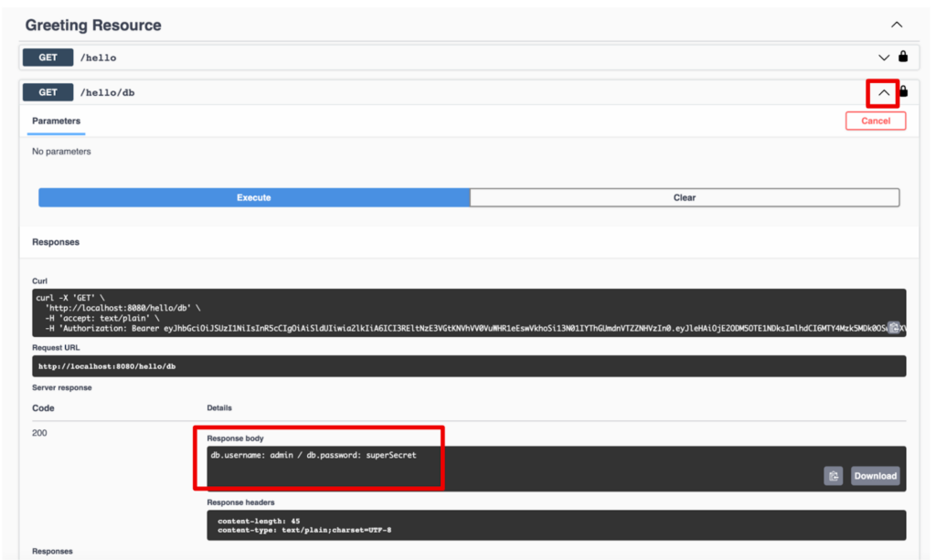
Task: Execute the /hello/db request
Action: (252, 197)
